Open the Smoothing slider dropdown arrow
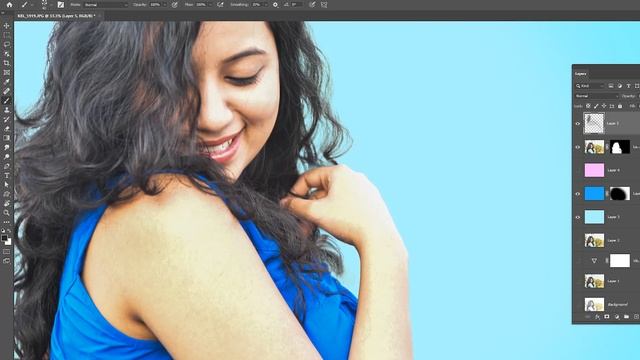 266,4
